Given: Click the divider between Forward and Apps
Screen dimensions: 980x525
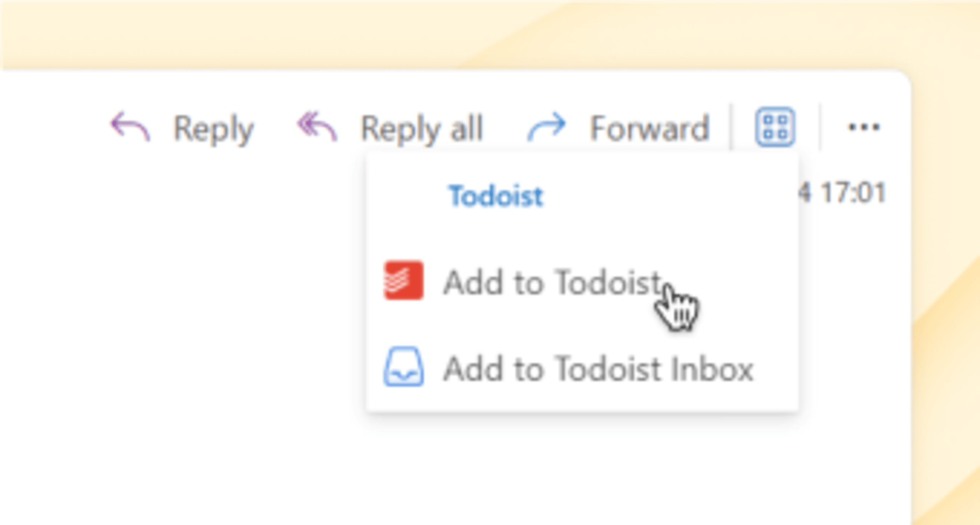Looking at the screenshot, I should 731,127.
